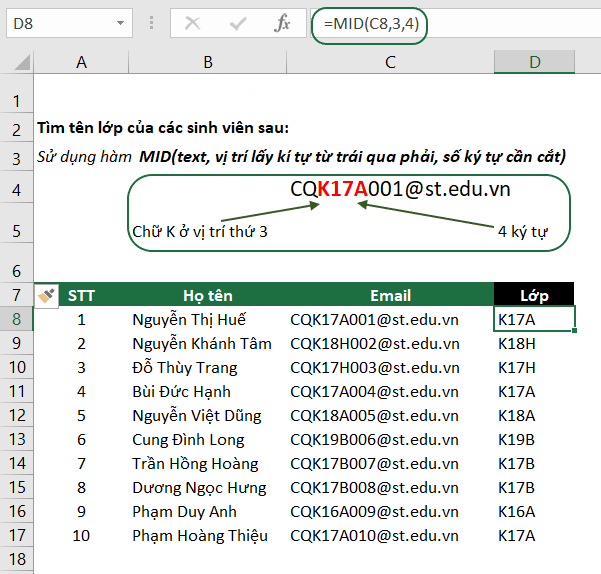Image resolution: width=601 pixels, height=574 pixels.
Task: Confirm entry with the checkmark icon
Action: coord(238,23)
